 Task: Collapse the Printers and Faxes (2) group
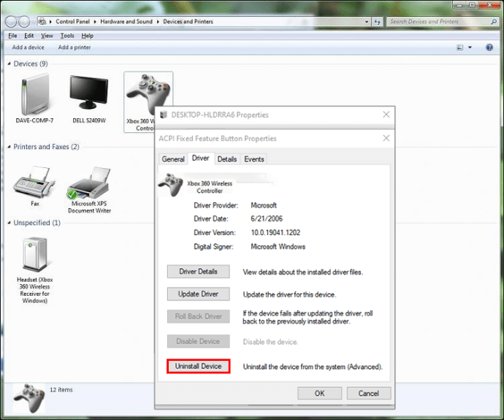9,147
